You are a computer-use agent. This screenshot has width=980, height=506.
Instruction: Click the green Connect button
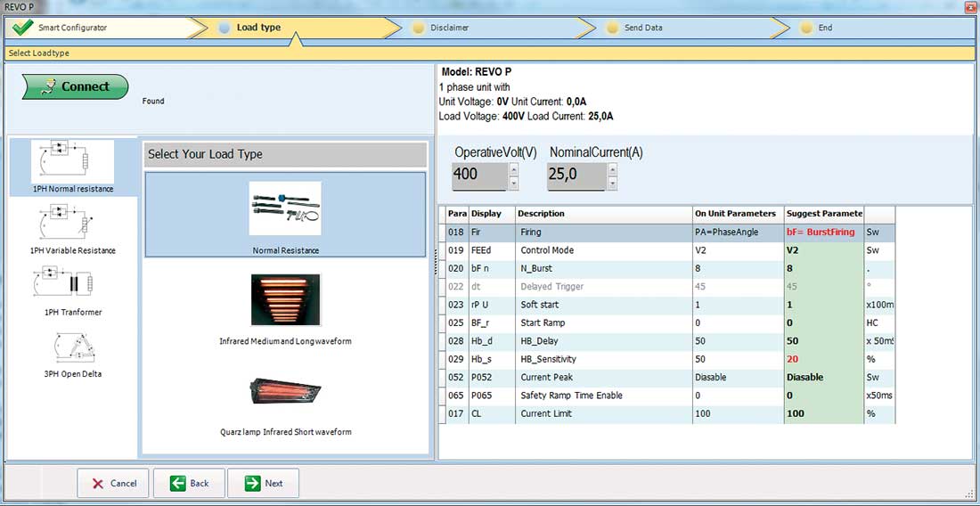pos(75,86)
